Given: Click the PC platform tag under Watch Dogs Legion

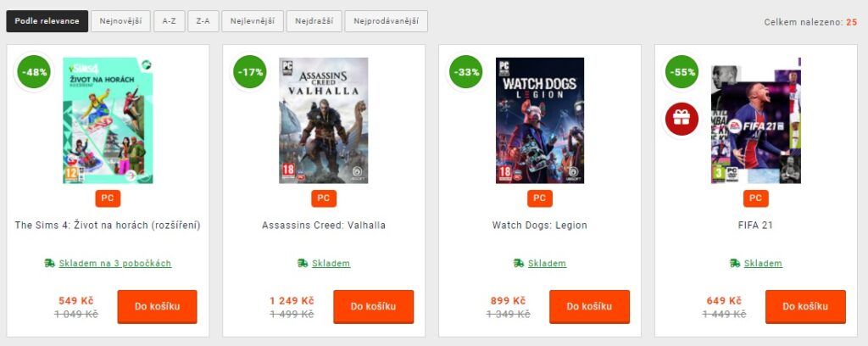Looking at the screenshot, I should tap(540, 198).
